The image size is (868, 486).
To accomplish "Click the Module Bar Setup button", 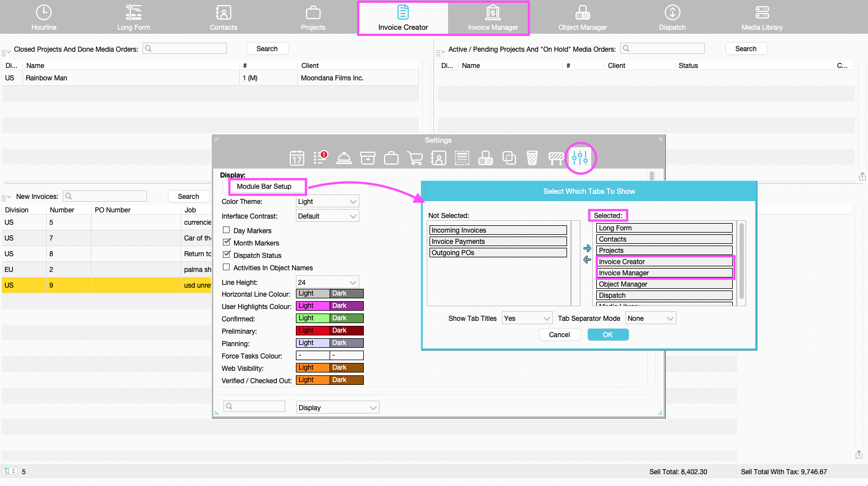I will [267, 187].
